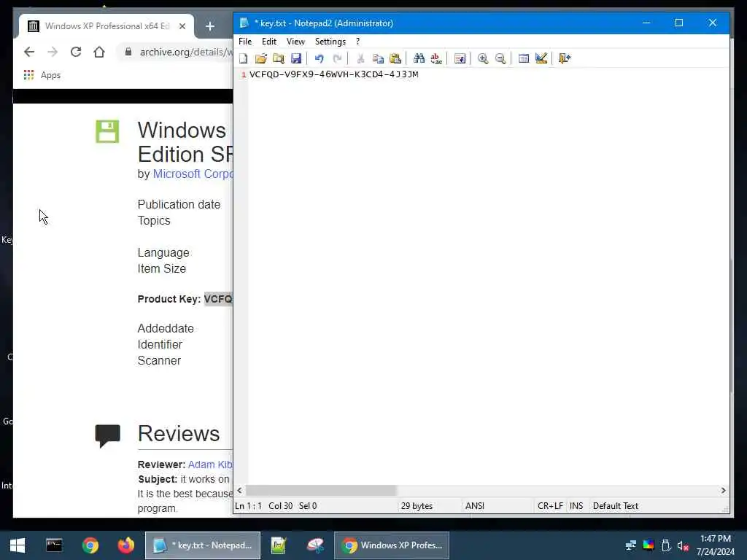Open a file with the folder icon

point(261,58)
